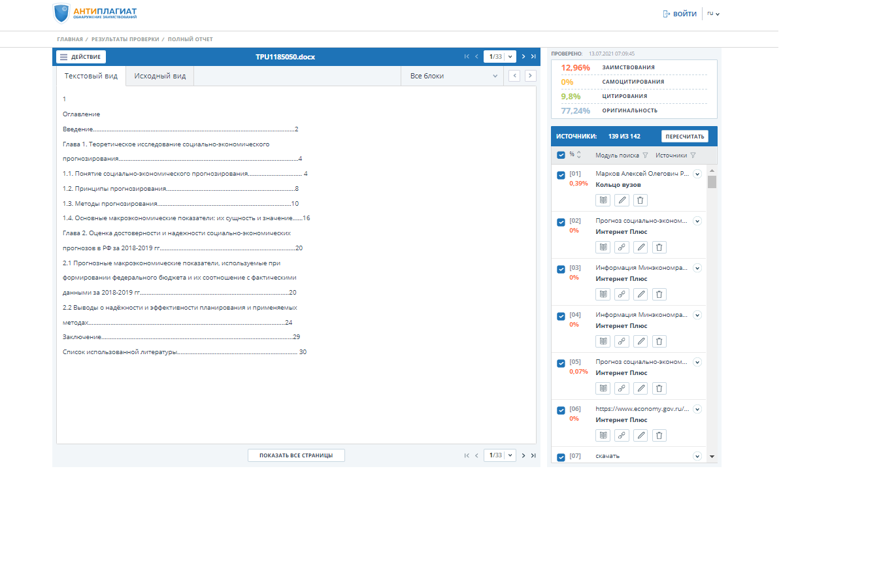Click the link icon for source [04]
This screenshot has height=588, width=881.
click(622, 341)
